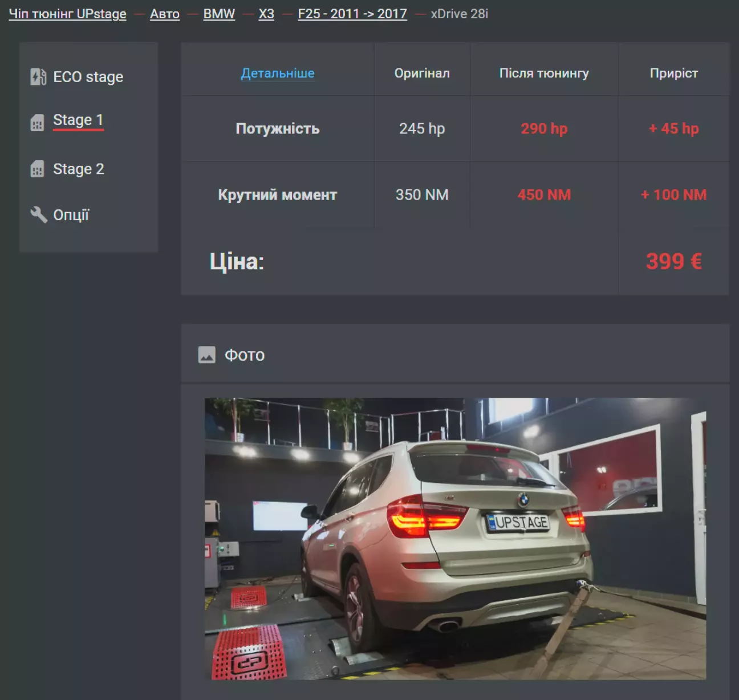Image resolution: width=739 pixels, height=700 pixels.
Task: Open the BMW X3 dyno photo
Action: (x=455, y=538)
